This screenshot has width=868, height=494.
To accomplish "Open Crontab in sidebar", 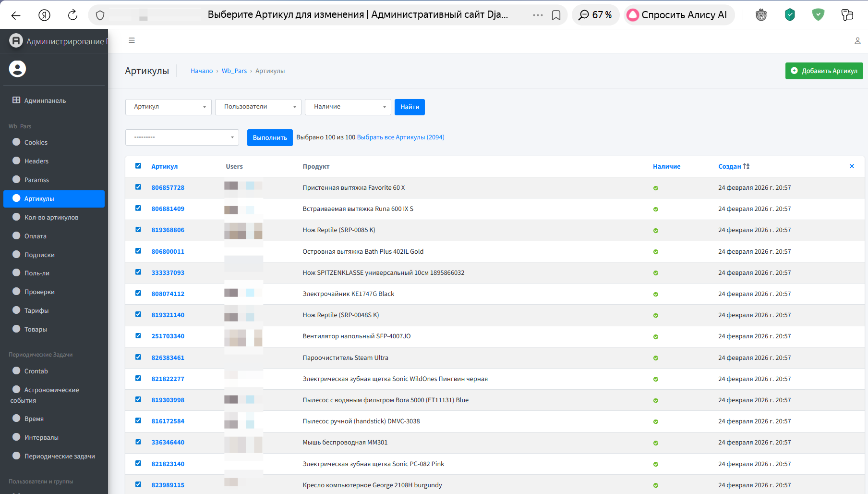I will tap(54, 371).
